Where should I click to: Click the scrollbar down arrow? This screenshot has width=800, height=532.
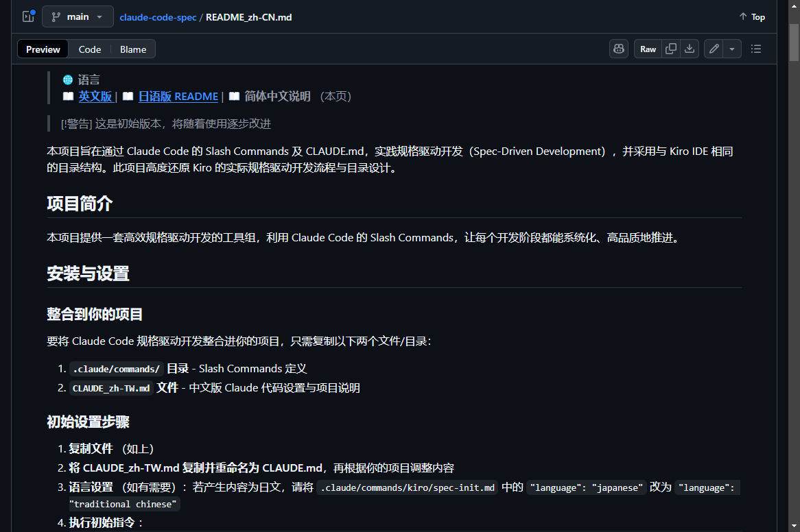[794, 526]
